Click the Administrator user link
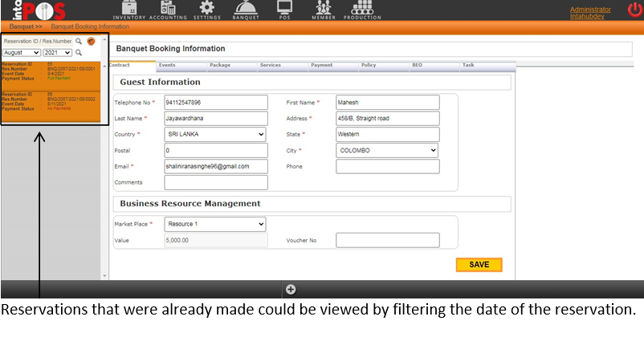The image size is (644, 341). (590, 10)
